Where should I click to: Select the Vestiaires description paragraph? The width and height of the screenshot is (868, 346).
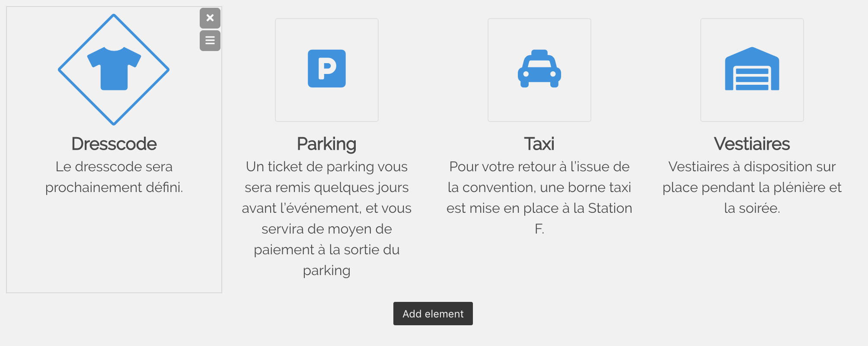(752, 187)
